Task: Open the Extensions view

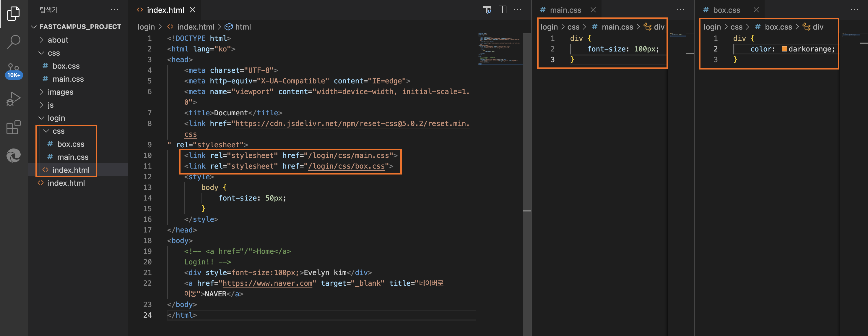Action: point(14,127)
